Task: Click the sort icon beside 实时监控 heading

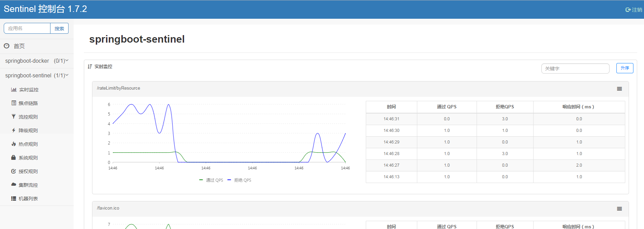Action: pos(90,66)
